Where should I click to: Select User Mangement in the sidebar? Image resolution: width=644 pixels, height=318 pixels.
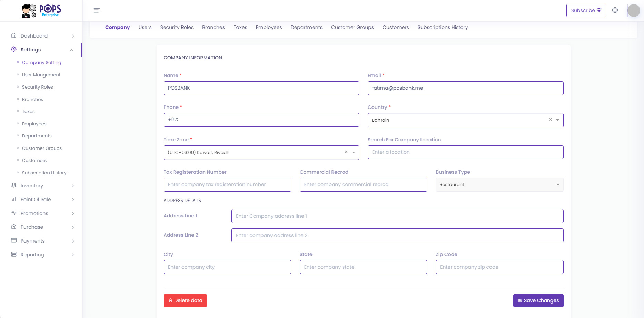pyautogui.click(x=41, y=75)
